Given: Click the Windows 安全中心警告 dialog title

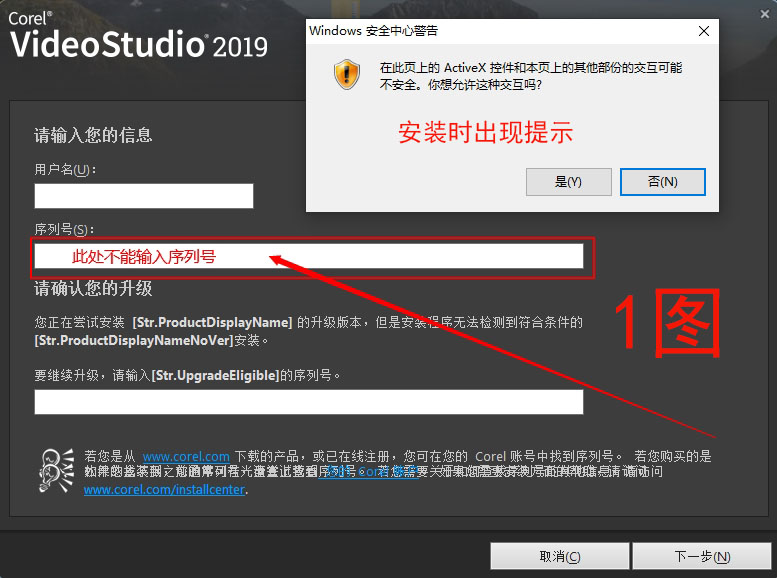Looking at the screenshot, I should (374, 31).
